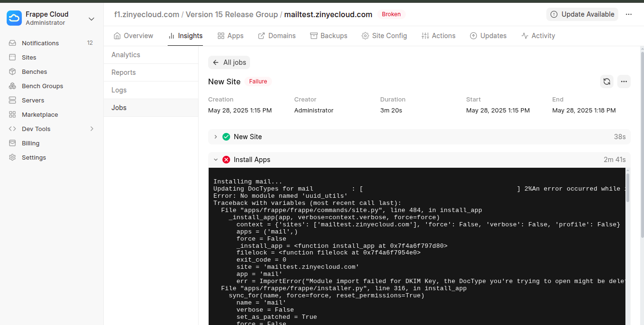Go to Benches in the sidebar
The width and height of the screenshot is (644, 325).
tap(34, 71)
